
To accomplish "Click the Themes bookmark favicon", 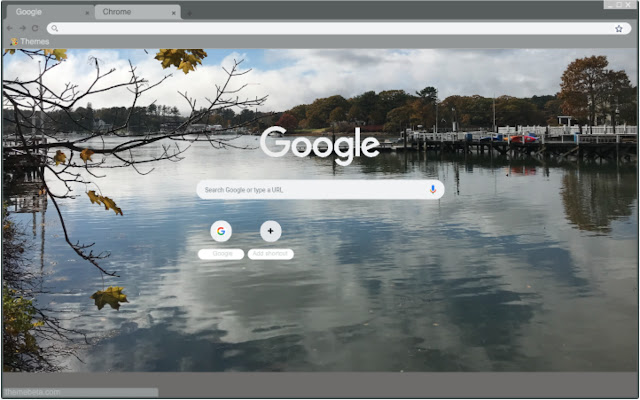I will tap(14, 42).
